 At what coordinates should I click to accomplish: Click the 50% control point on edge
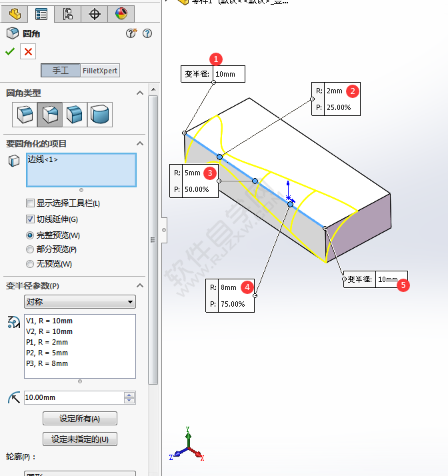tap(255, 181)
